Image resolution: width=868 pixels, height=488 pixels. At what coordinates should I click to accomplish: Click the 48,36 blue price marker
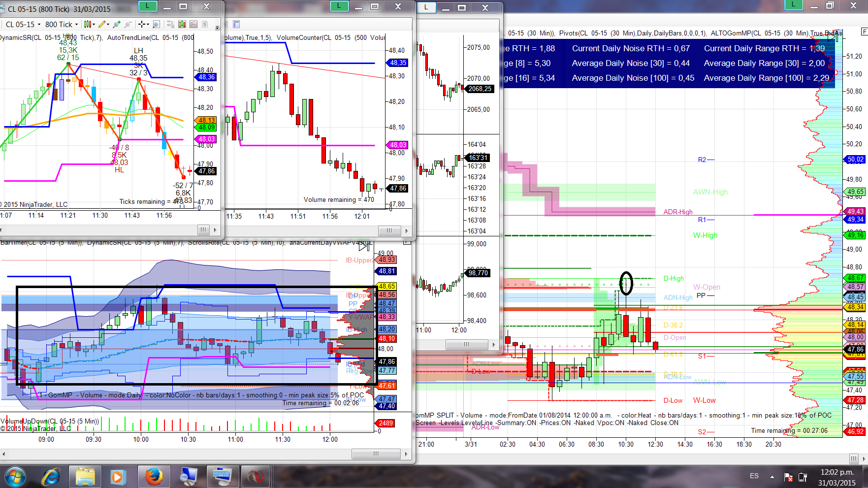click(x=207, y=77)
